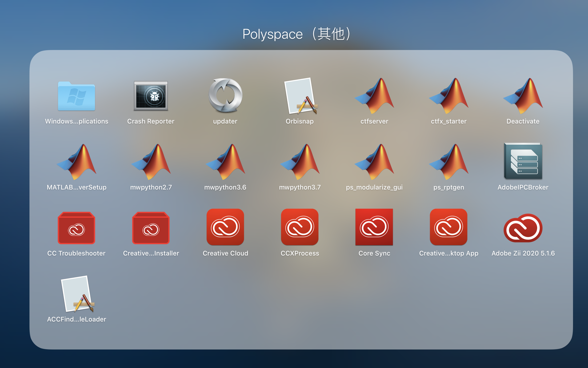
Task: Click the "Orbisnap" label text
Action: 300,121
